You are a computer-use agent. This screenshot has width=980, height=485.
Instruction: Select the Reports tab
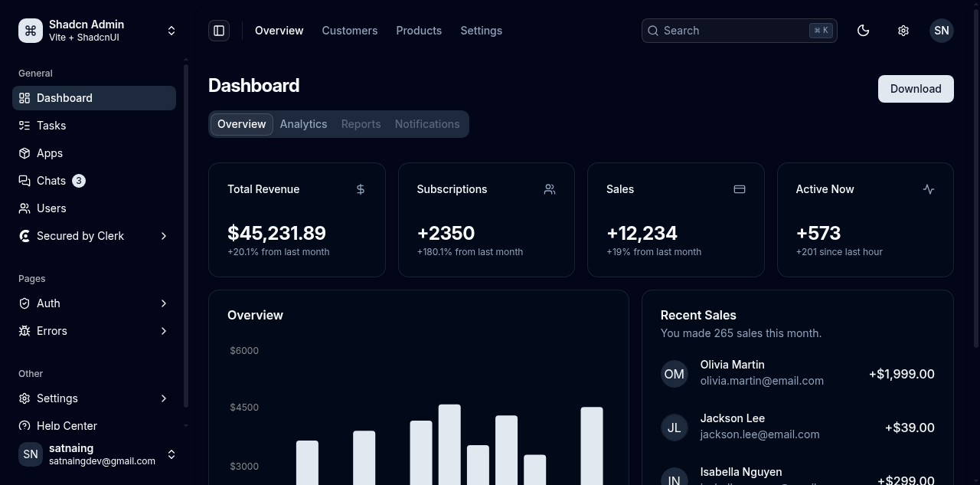click(x=361, y=124)
